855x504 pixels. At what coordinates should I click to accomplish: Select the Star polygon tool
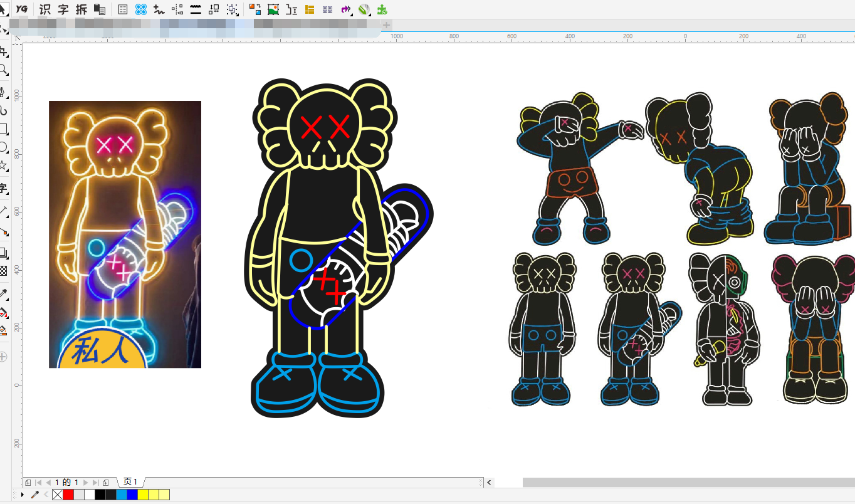point(4,165)
